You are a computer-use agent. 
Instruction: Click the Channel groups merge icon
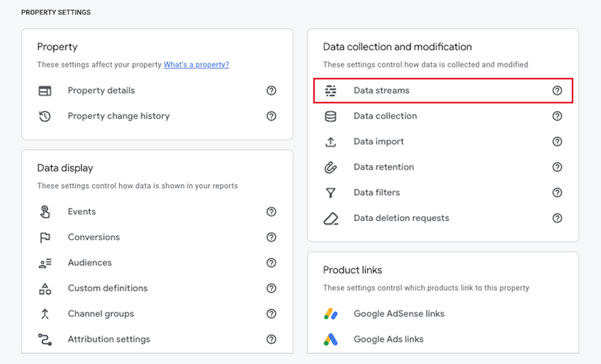coord(45,314)
